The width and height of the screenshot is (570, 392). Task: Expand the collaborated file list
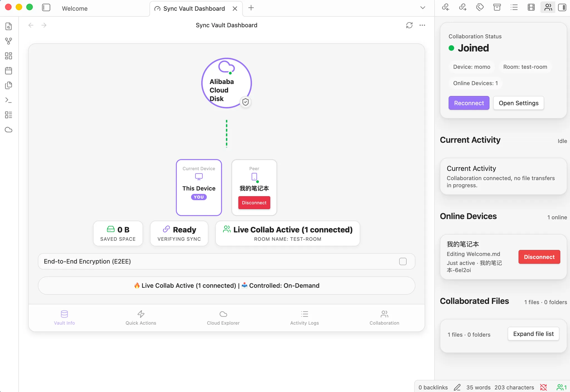tap(534, 334)
